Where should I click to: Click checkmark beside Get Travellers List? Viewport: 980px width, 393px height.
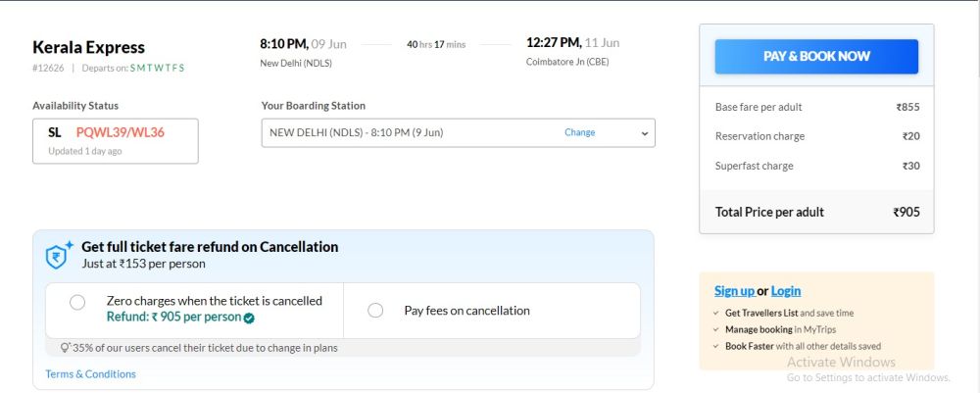[x=717, y=313]
